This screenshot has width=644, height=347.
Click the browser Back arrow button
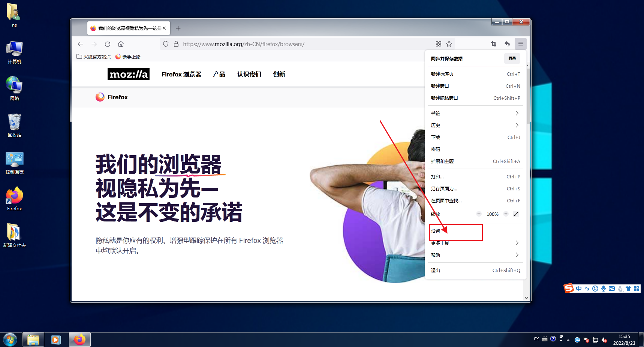(81, 44)
